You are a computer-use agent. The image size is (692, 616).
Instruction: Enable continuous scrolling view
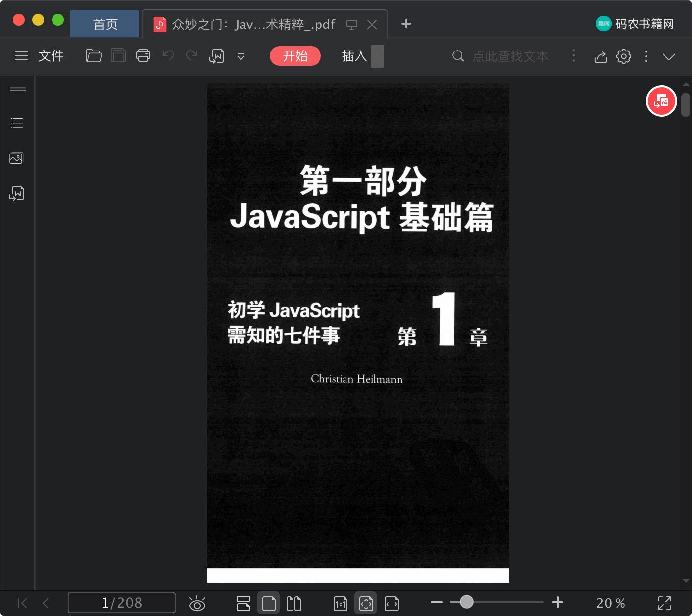coord(243,603)
